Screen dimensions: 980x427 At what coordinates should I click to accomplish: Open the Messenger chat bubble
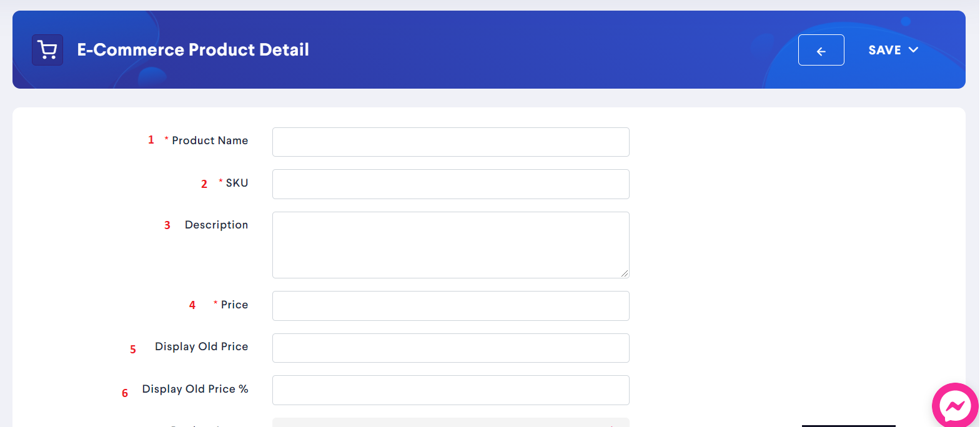pos(955,406)
